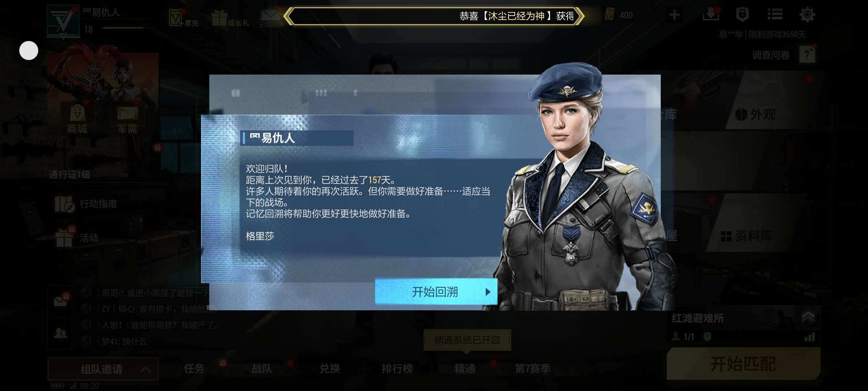Screen dimensions: 868x391
Task: Switch to the 排行榜 tab
Action: point(397,369)
